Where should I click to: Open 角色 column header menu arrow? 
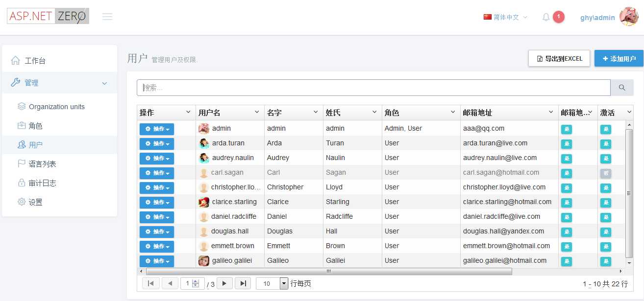tap(453, 113)
